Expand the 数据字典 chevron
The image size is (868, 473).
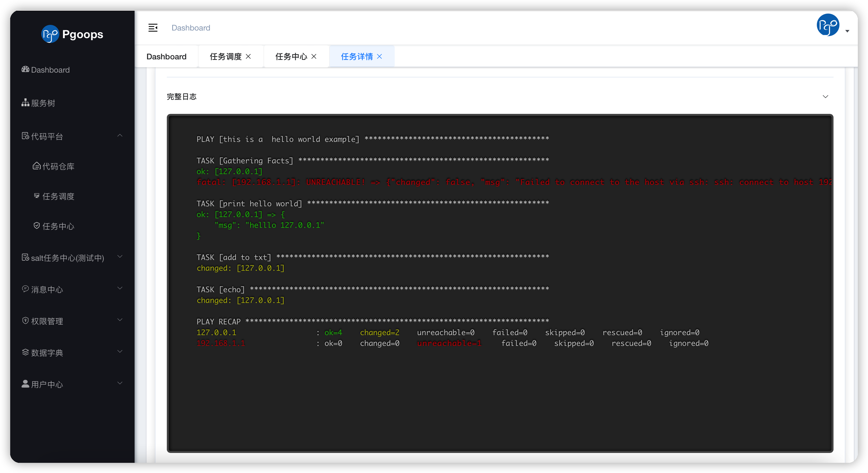(x=120, y=352)
